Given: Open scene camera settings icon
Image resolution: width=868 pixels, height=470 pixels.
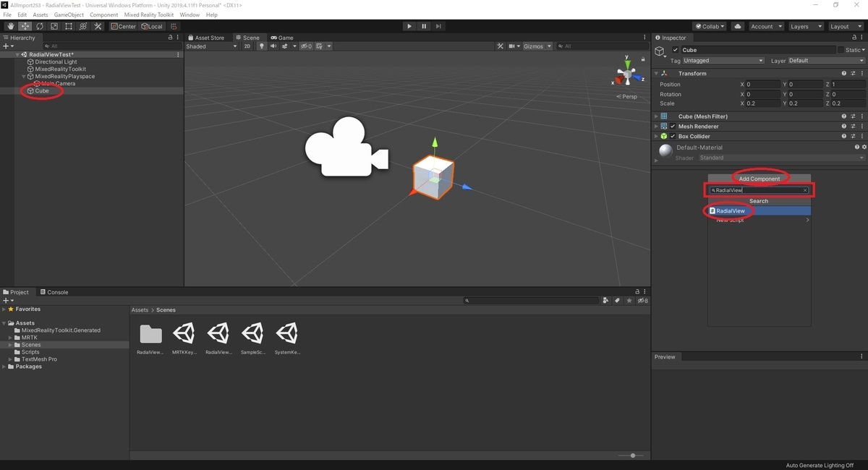Looking at the screenshot, I should 514,46.
